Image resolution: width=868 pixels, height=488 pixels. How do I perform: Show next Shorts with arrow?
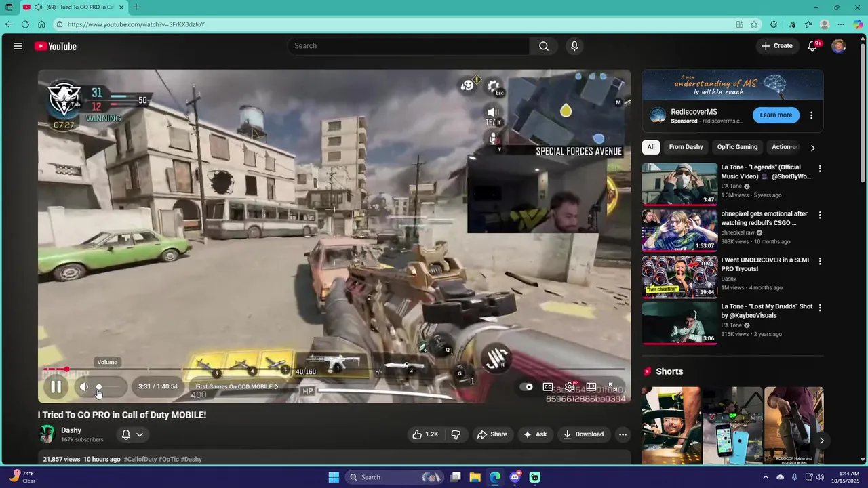821,441
